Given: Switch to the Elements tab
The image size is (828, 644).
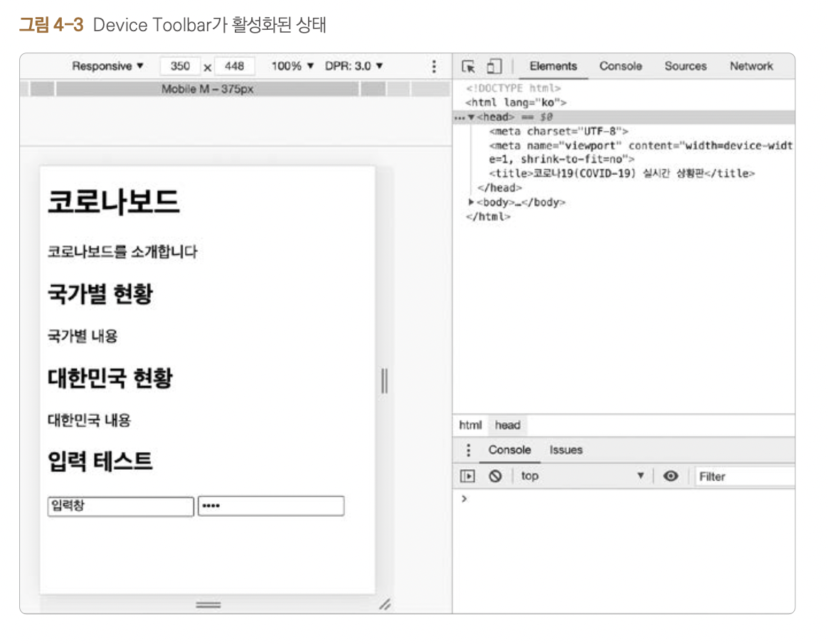Looking at the screenshot, I should point(553,67).
